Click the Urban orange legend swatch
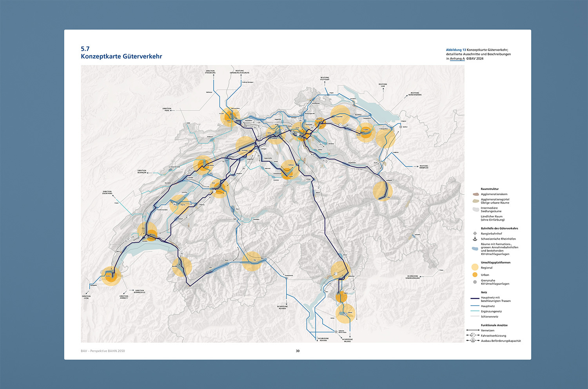This screenshot has width=588, height=389. pyautogui.click(x=475, y=275)
